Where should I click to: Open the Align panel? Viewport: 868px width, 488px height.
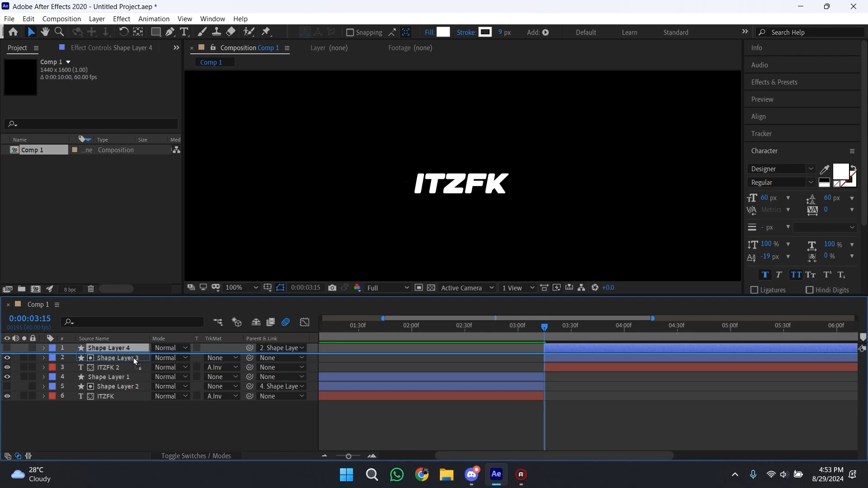[758, 117]
